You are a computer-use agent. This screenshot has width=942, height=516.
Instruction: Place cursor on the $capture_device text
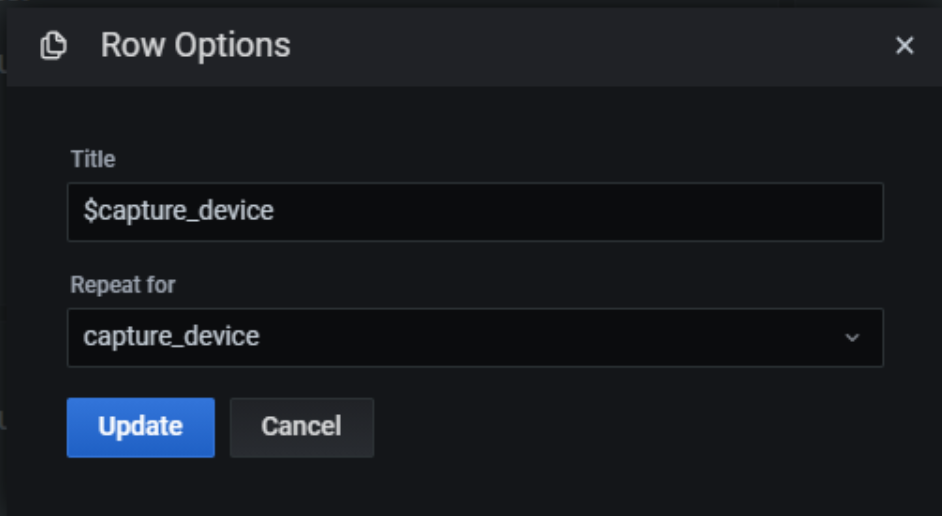179,212
